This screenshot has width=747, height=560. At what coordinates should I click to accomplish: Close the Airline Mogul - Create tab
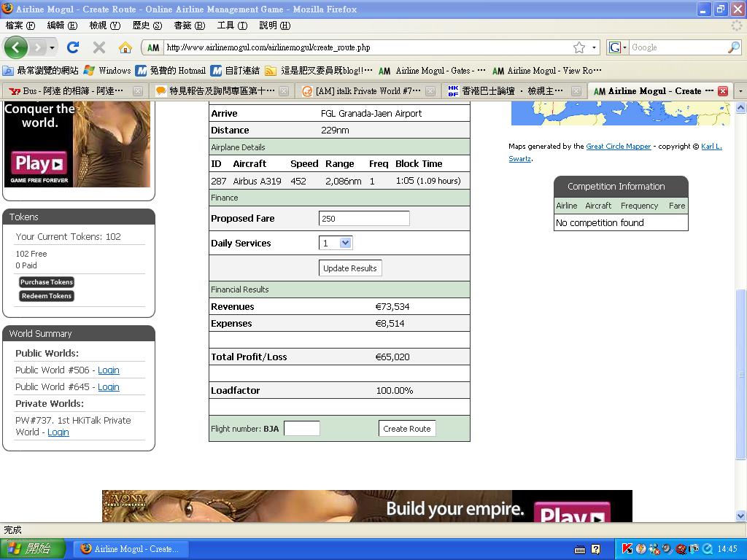point(723,91)
